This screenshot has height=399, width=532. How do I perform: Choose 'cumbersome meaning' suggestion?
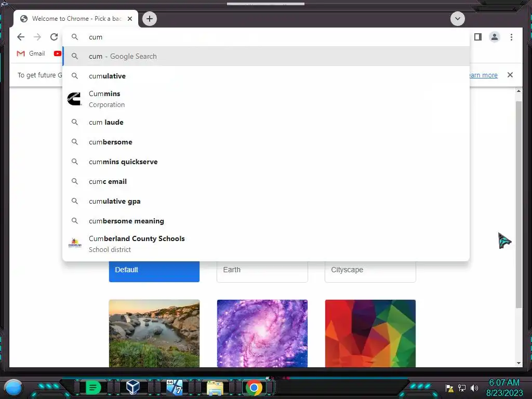coord(266,220)
